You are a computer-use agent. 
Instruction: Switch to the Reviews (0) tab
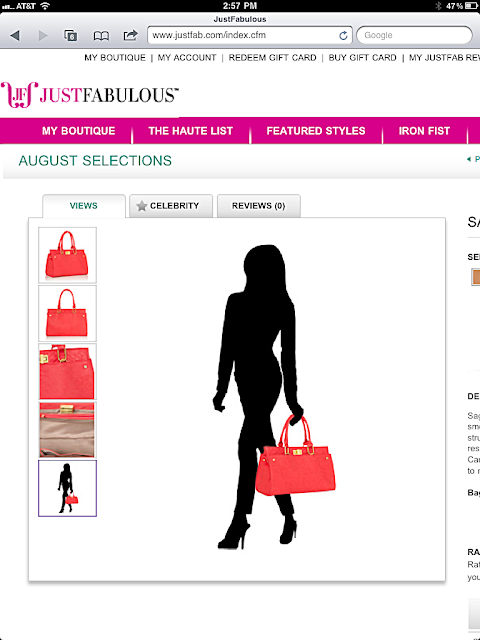tap(259, 206)
